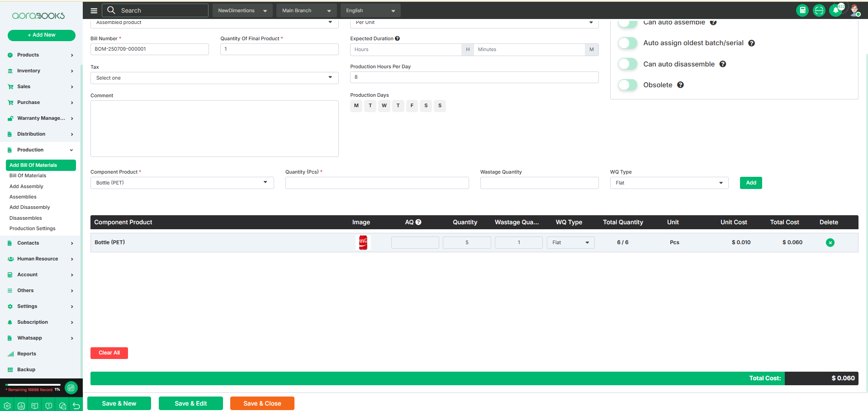The width and height of the screenshot is (868, 411).
Task: Open the Main Branch dropdown
Action: (x=306, y=10)
